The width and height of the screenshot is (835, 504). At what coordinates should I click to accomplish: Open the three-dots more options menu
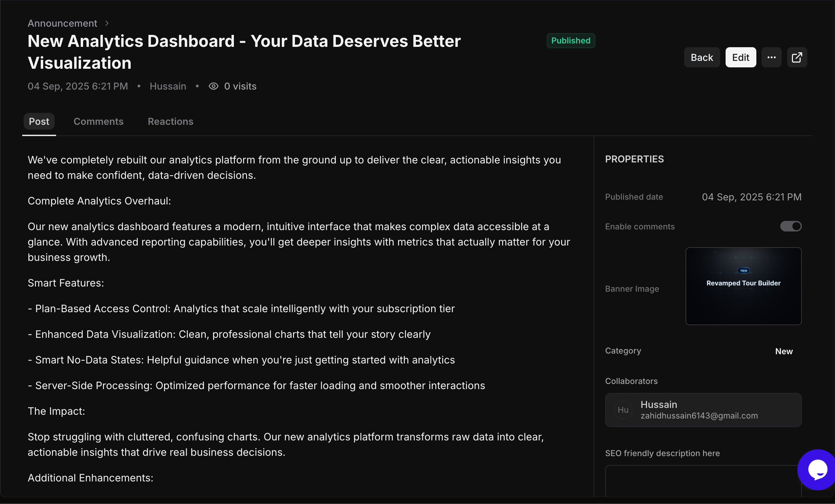pyautogui.click(x=771, y=57)
